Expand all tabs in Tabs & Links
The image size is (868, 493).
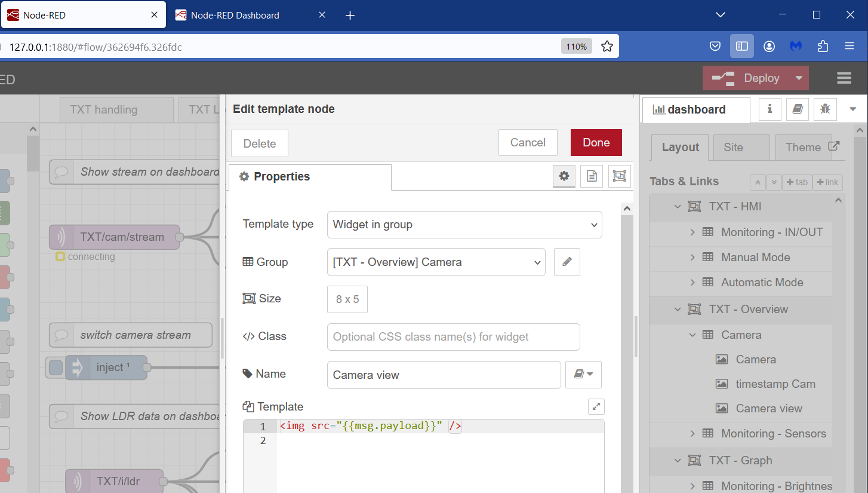pyautogui.click(x=774, y=182)
